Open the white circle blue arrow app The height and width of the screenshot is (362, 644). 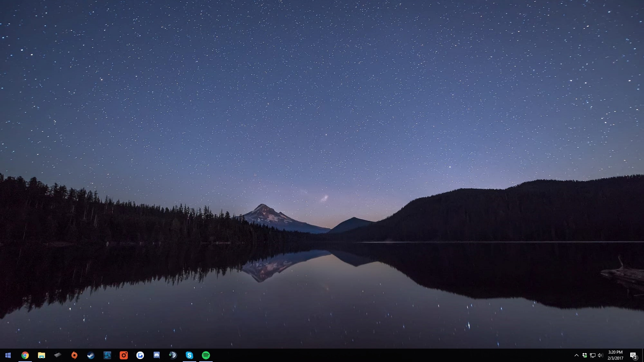(140, 355)
